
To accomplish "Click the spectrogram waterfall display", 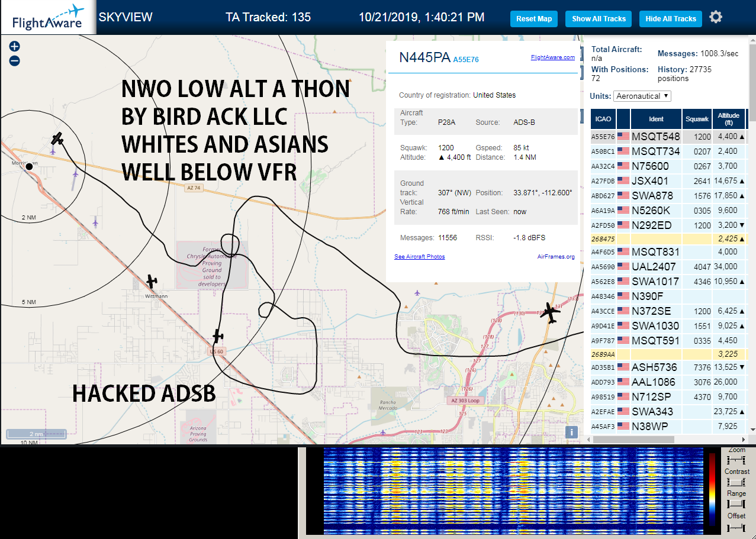I will [x=513, y=491].
